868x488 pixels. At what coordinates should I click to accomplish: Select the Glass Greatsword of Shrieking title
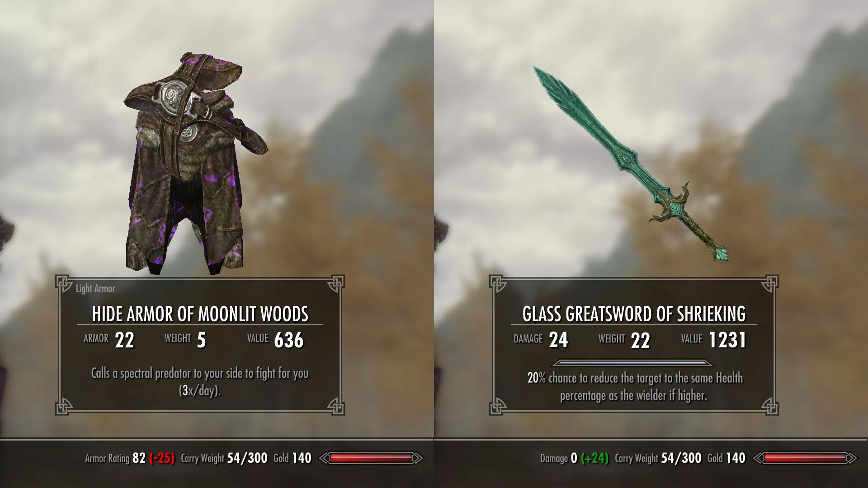tap(634, 314)
